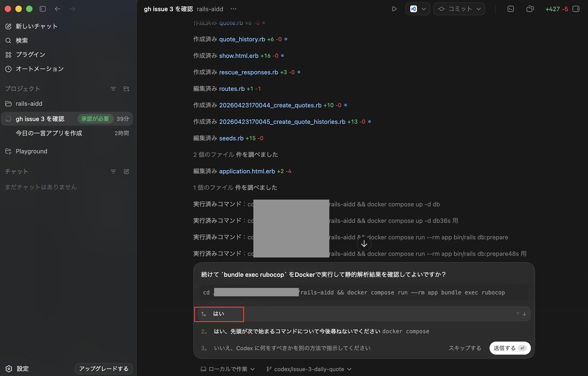Click the 送信する button

(509, 348)
